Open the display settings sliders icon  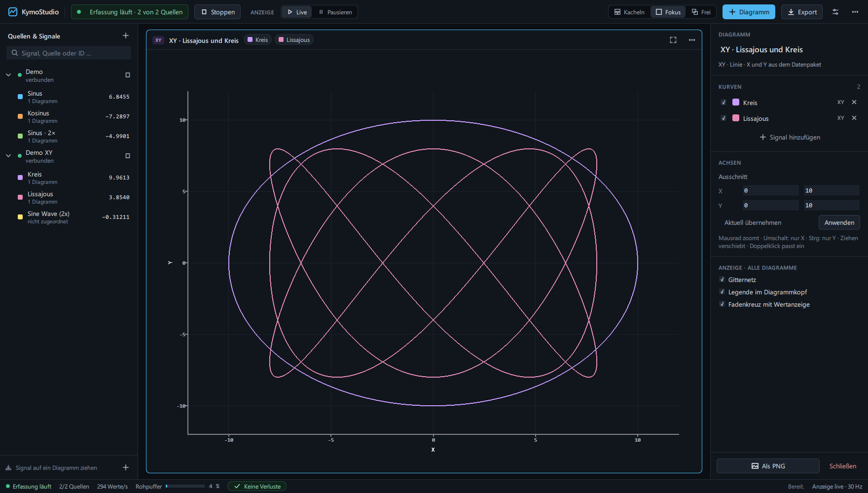[835, 12]
